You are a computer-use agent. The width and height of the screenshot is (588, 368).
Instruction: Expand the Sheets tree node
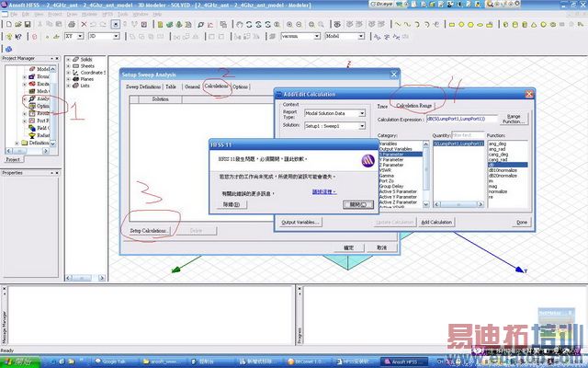[x=68, y=66]
